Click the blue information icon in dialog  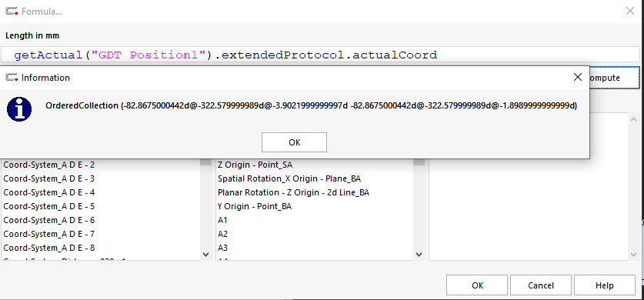[19, 109]
